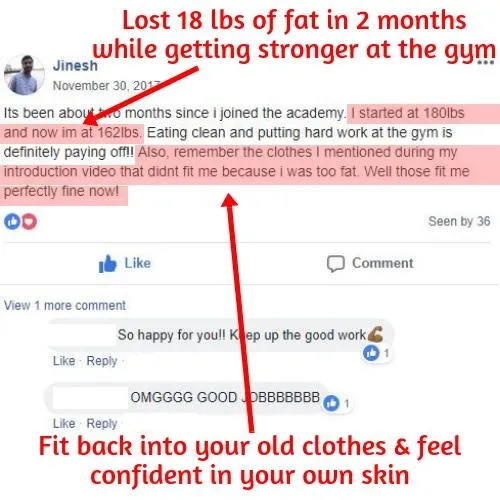Click the blue thumbs-up Like icon
500x500 pixels.
point(107,264)
